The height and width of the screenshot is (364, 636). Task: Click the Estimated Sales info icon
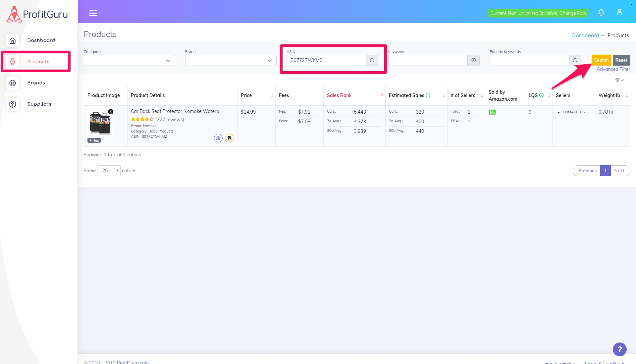[x=428, y=95]
